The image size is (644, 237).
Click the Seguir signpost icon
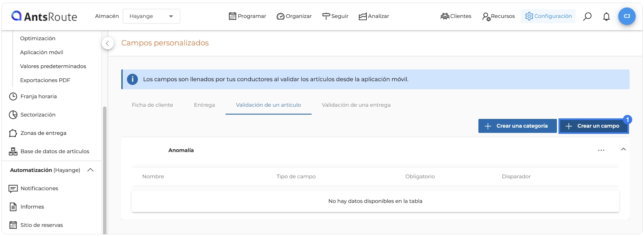click(326, 16)
